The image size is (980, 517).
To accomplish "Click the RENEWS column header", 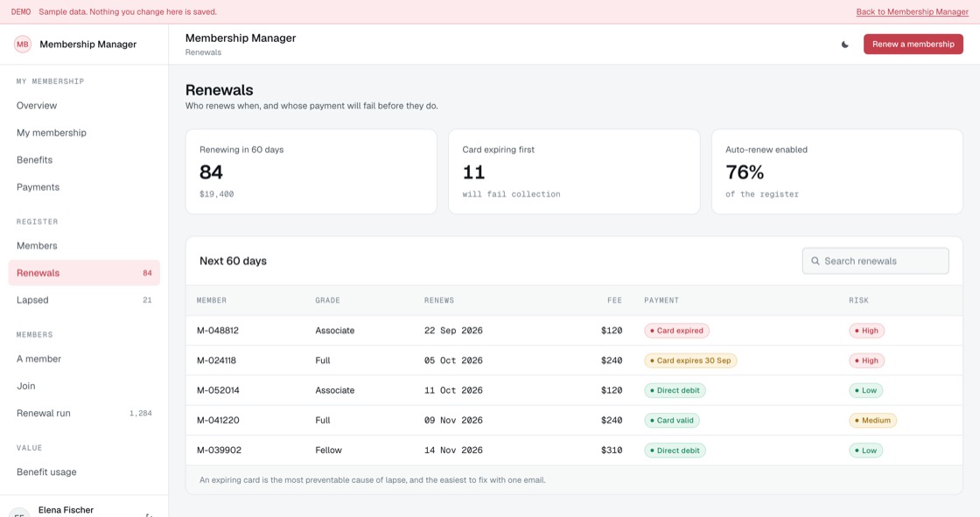I will click(x=439, y=301).
